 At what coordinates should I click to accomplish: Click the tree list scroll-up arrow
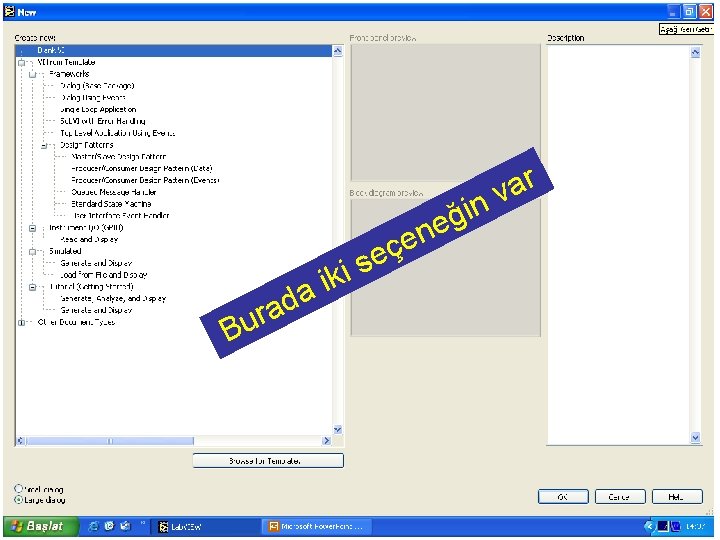pos(338,51)
